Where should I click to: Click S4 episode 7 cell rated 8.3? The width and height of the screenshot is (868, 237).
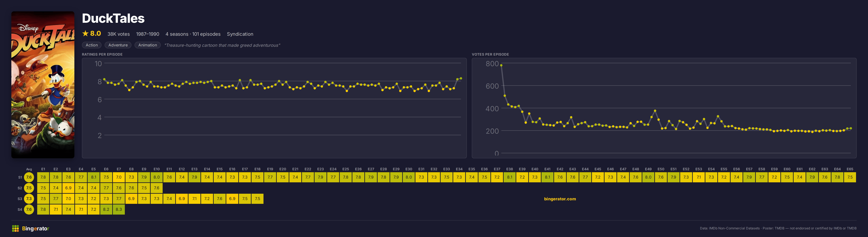(x=119, y=209)
